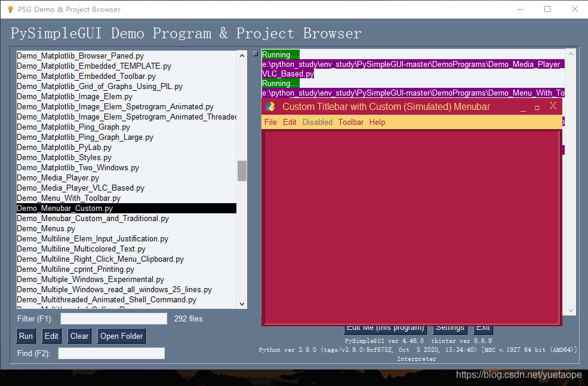Close the Custom Titlebar window with X
Screen dimensions: 588x386
click(553, 106)
